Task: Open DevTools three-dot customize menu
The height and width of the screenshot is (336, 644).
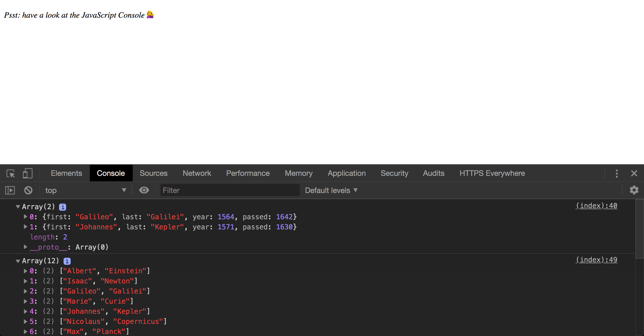Action: 617,174
